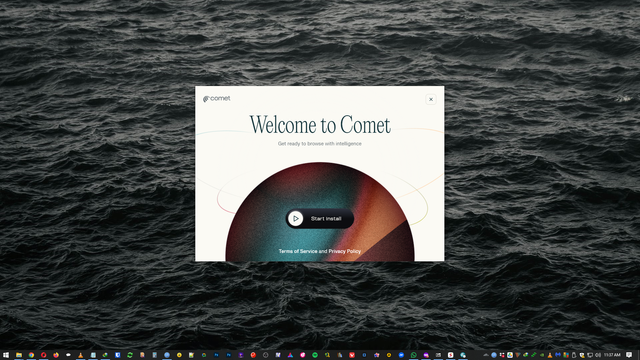
Task: Open Vivaldi browser from the taskbar
Action: click(x=351, y=355)
